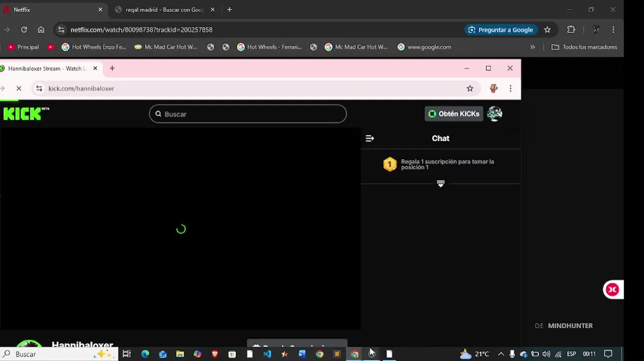Open Word from the taskbar

pyautogui.click(x=302, y=354)
